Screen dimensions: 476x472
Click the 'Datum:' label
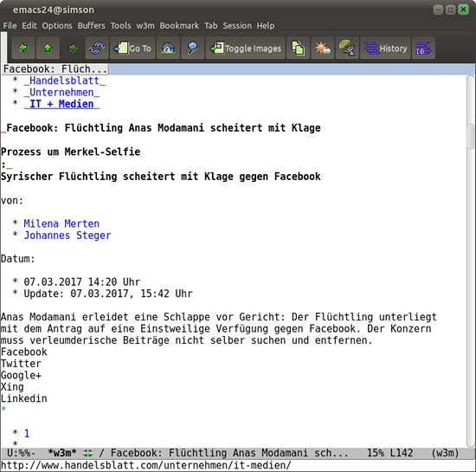click(18, 259)
